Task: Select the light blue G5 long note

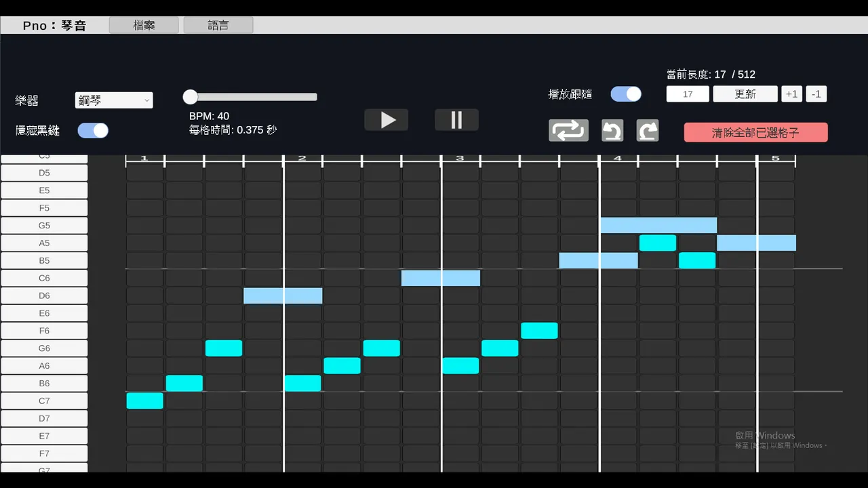Action: pos(658,226)
